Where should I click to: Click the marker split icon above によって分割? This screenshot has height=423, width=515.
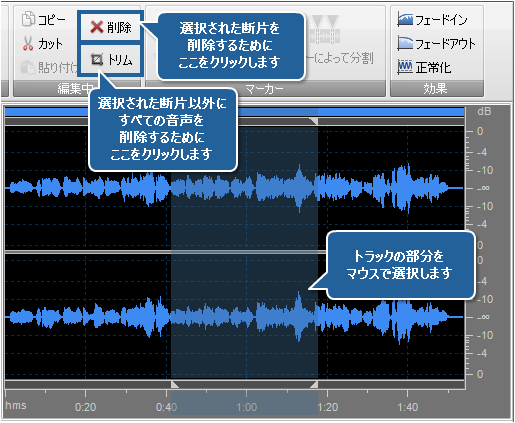(x=324, y=29)
